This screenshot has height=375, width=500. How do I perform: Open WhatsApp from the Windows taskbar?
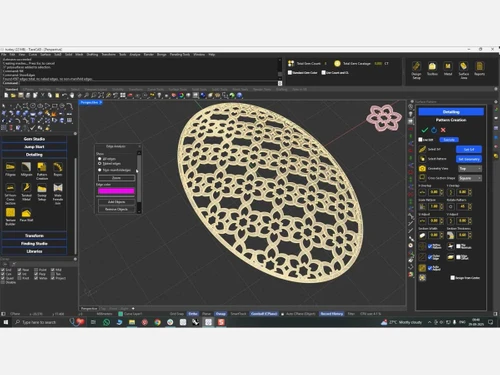pyautogui.click(x=106, y=322)
